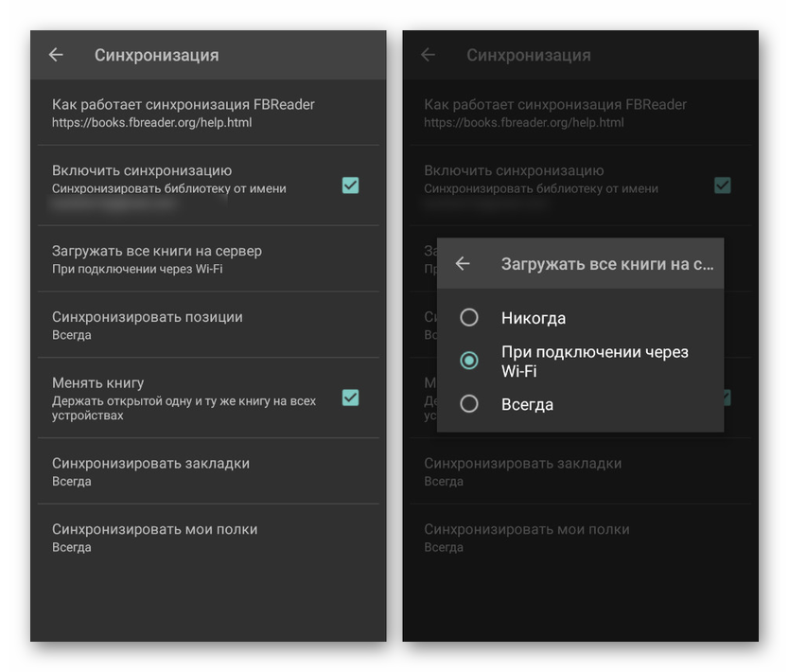Image resolution: width=789 pixels, height=672 pixels.
Task: Close the Загружать все книги dialog via its arrow
Action: 463,263
